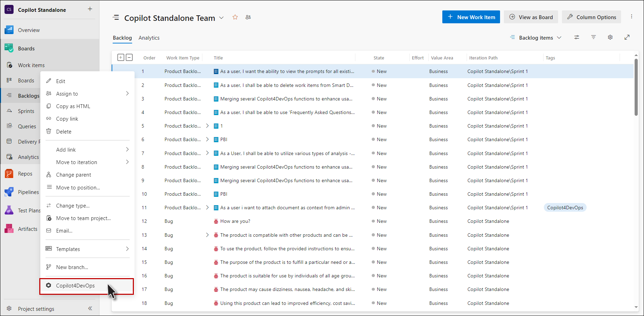This screenshot has height=316, width=644.
Task: Select New branch... menu entry
Action: tap(87, 267)
